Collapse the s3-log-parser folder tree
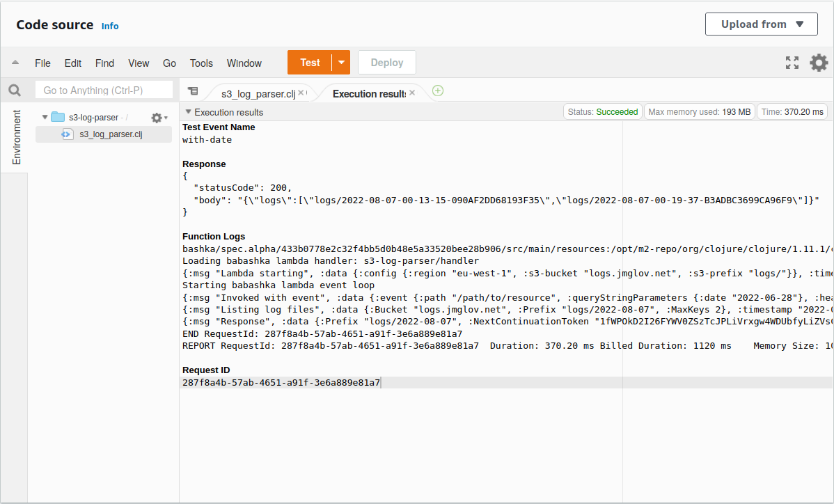 [45, 117]
